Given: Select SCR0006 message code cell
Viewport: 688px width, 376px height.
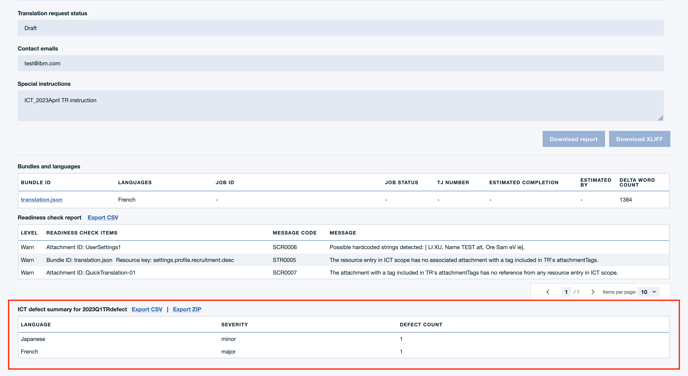Looking at the screenshot, I should click(285, 247).
